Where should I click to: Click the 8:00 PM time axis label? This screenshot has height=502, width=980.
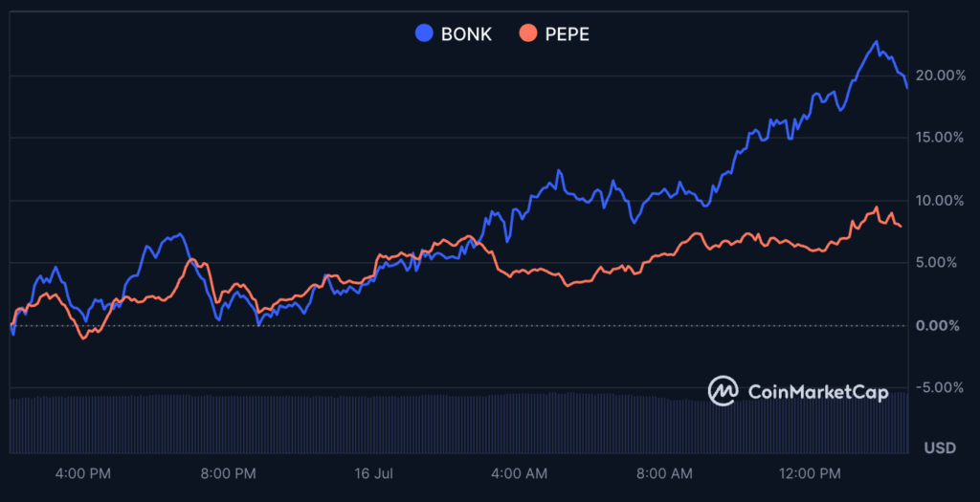click(x=231, y=473)
